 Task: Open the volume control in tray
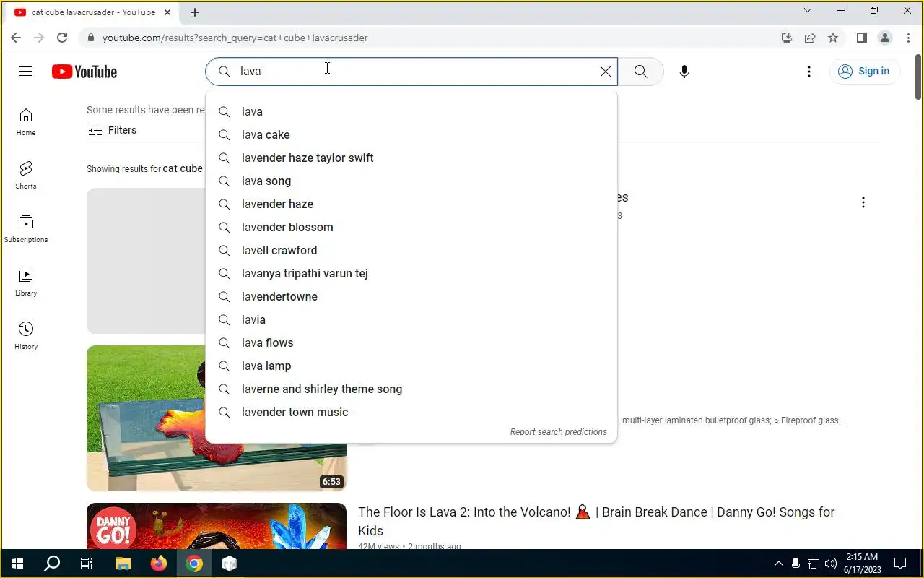point(830,564)
